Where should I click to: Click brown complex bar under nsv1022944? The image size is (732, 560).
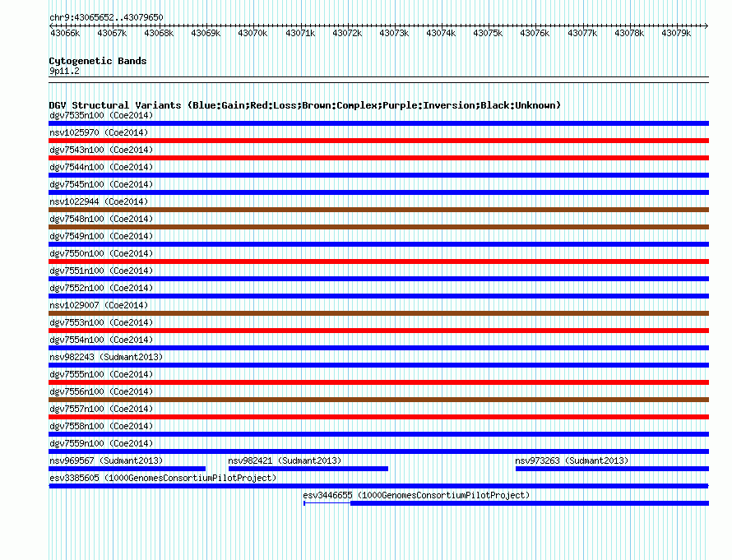point(378,210)
